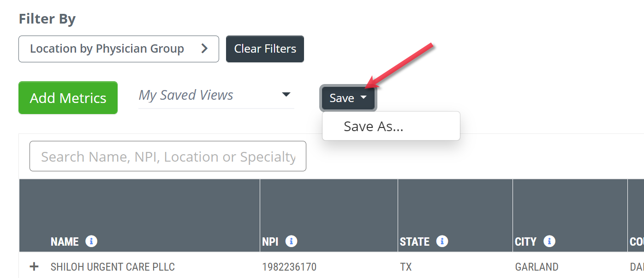Open the My Saved Views dropdown
The height and width of the screenshot is (278, 644).
(x=216, y=95)
